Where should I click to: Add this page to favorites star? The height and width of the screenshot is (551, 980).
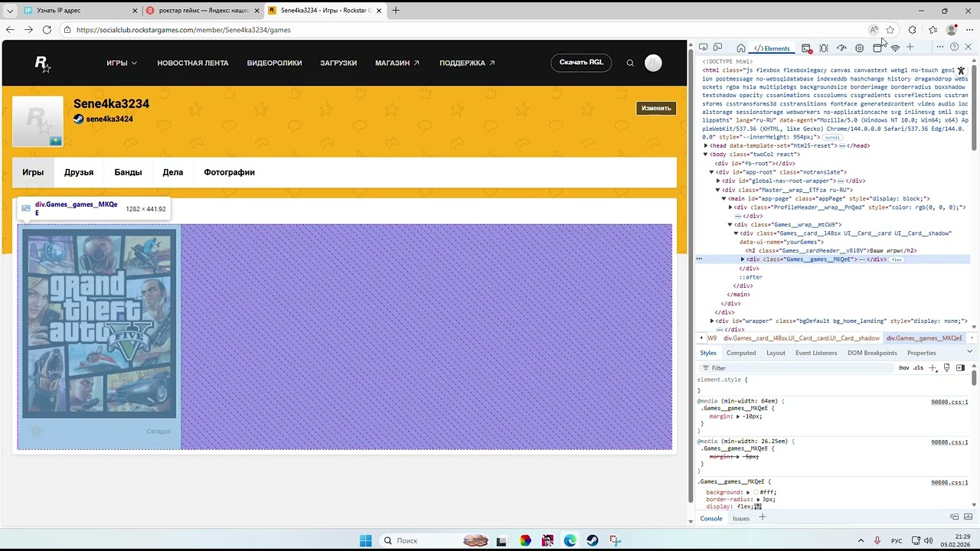890,30
